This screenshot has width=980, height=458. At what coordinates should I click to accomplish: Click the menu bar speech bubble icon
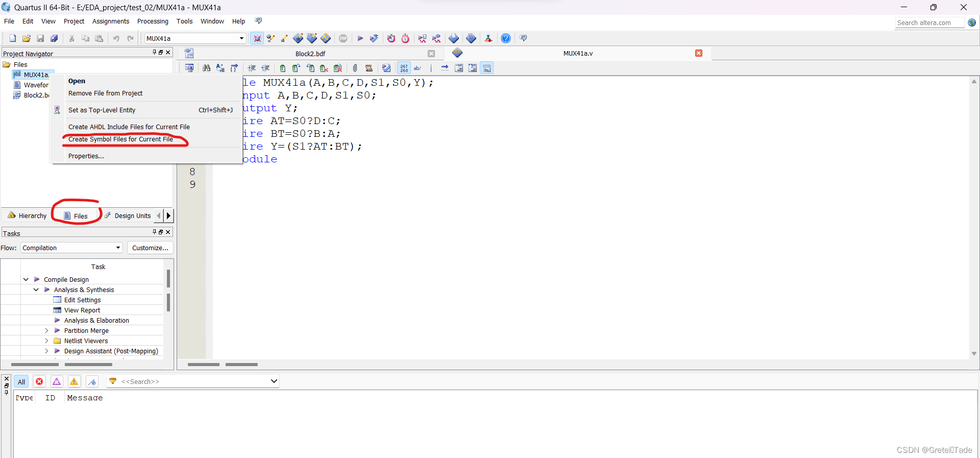click(258, 21)
